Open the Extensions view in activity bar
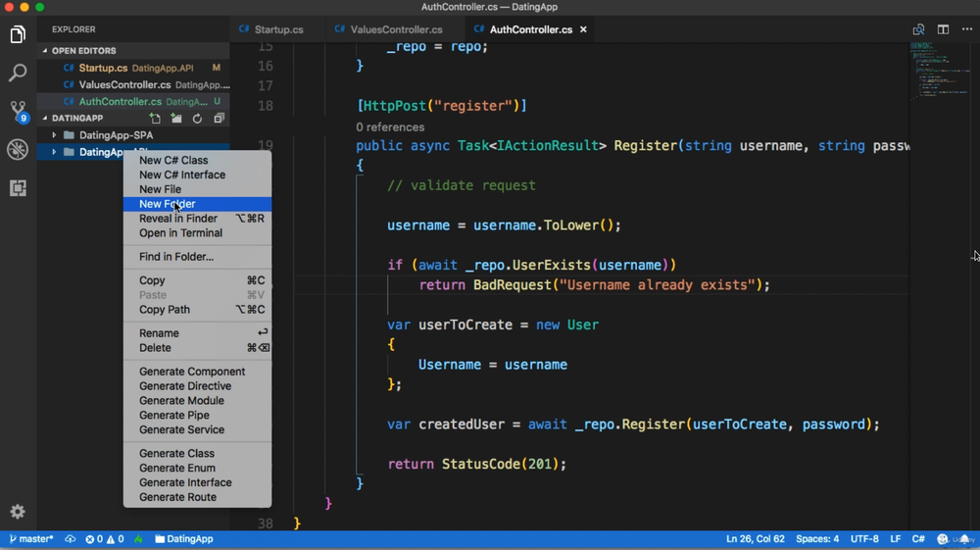The image size is (980, 550). click(x=18, y=187)
